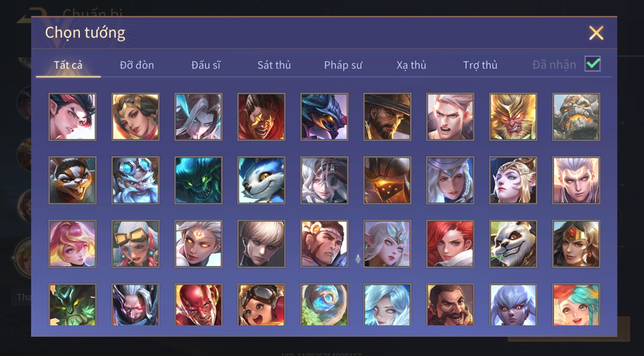Select the pilot girl with goggles portrait
This screenshot has width=644, height=356.
click(261, 305)
